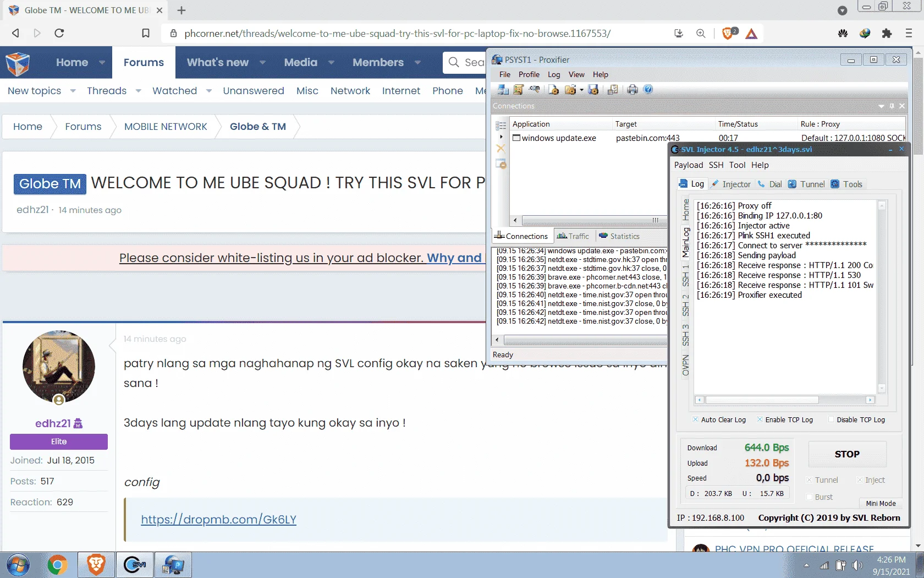Screen dimensions: 924x578
Task: Open Profile menu in Proxifier
Action: [529, 74]
